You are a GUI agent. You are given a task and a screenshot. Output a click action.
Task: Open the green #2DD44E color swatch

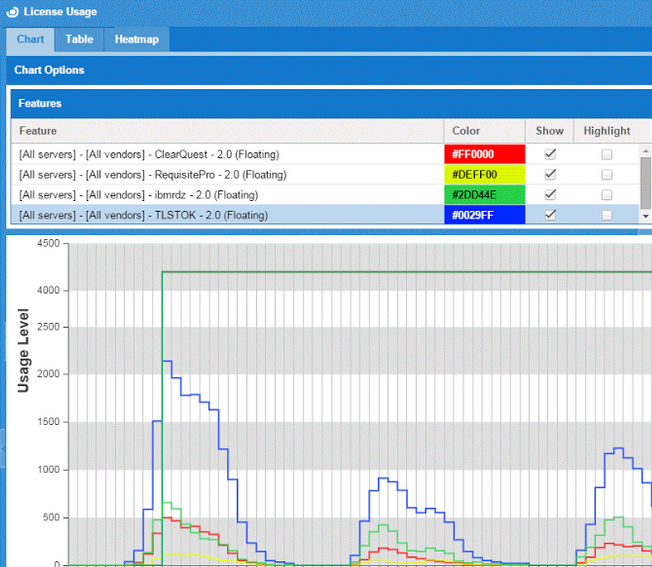click(484, 195)
